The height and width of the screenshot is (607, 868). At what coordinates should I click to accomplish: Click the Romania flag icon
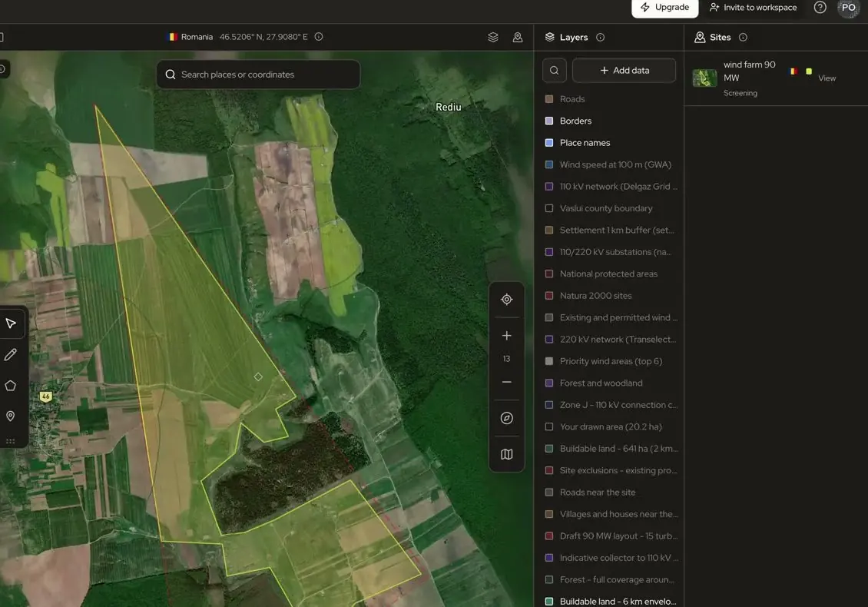click(x=172, y=37)
